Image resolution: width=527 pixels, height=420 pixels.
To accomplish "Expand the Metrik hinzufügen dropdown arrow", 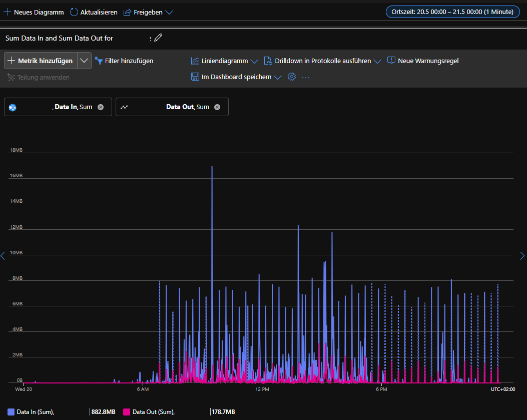I will click(x=84, y=61).
